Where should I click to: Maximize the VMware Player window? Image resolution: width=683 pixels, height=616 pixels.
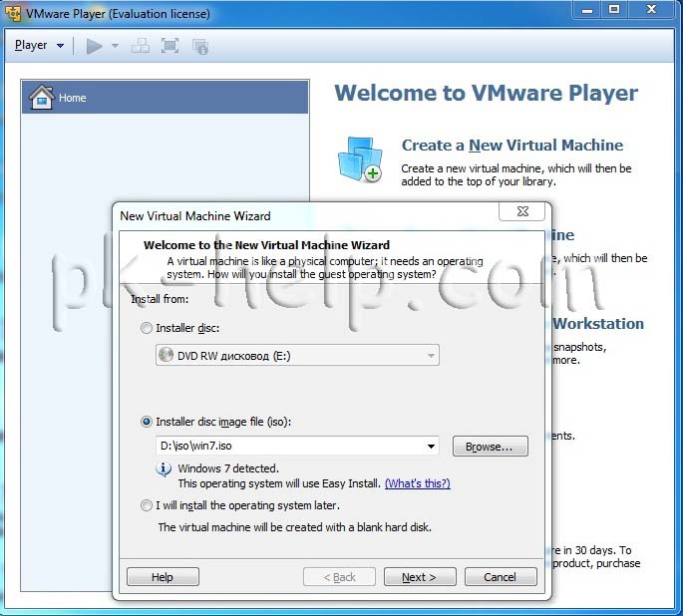pyautogui.click(x=614, y=9)
